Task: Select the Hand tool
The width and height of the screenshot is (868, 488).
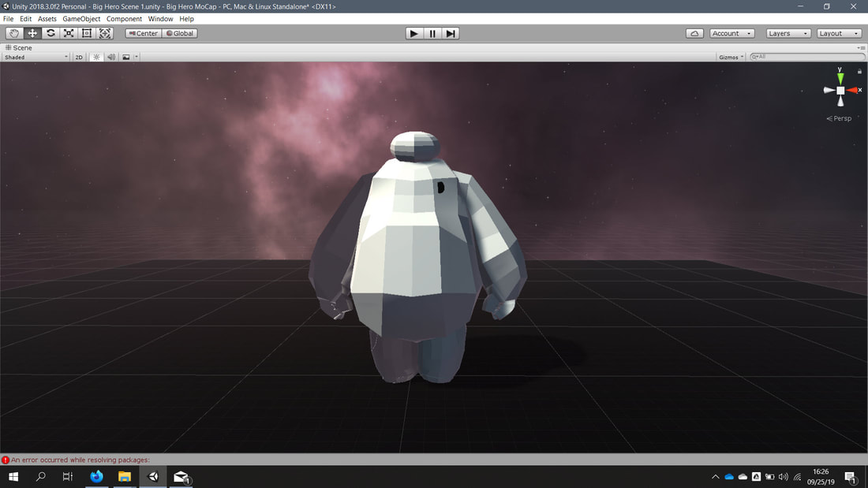Action: click(14, 33)
